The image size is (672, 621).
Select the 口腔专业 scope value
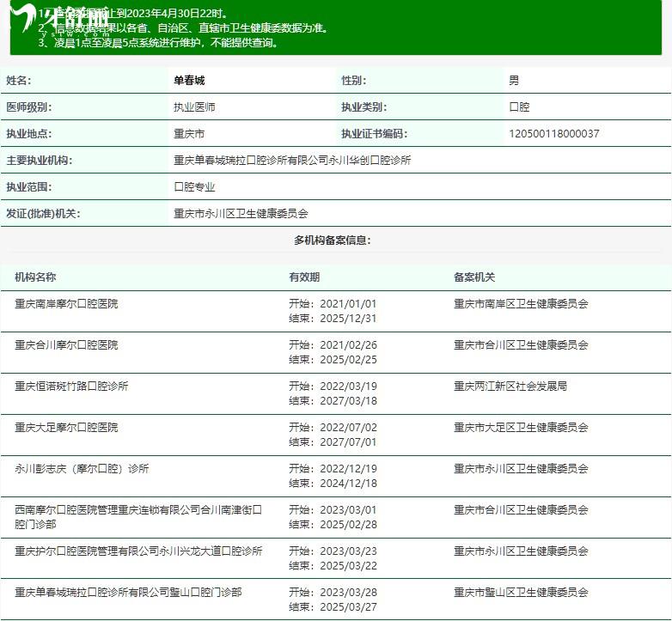[x=194, y=186]
